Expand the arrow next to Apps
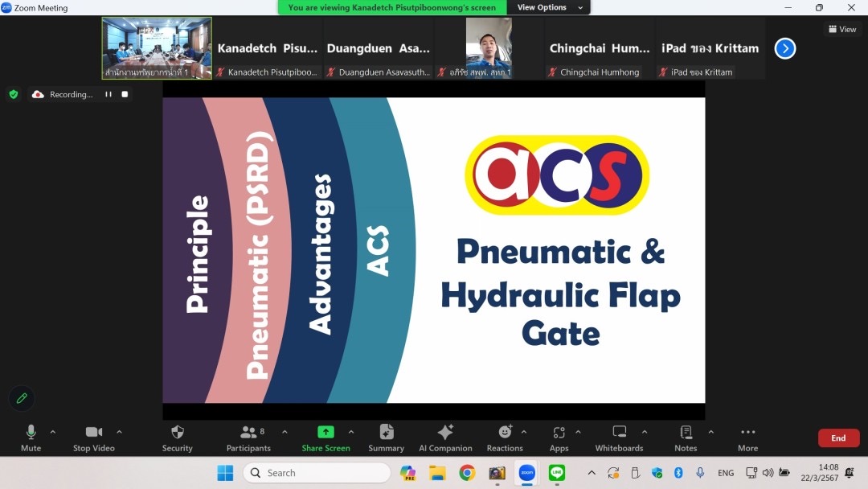Image resolution: width=868 pixels, height=489 pixels. 578,432
